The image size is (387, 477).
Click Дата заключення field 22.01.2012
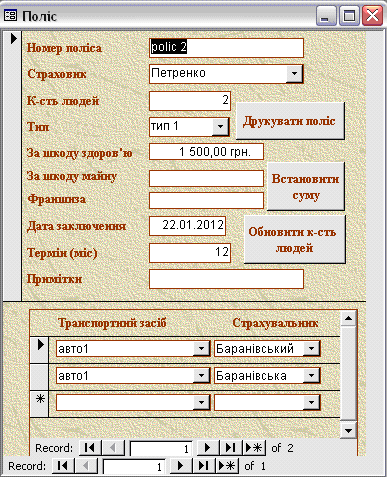click(x=187, y=226)
